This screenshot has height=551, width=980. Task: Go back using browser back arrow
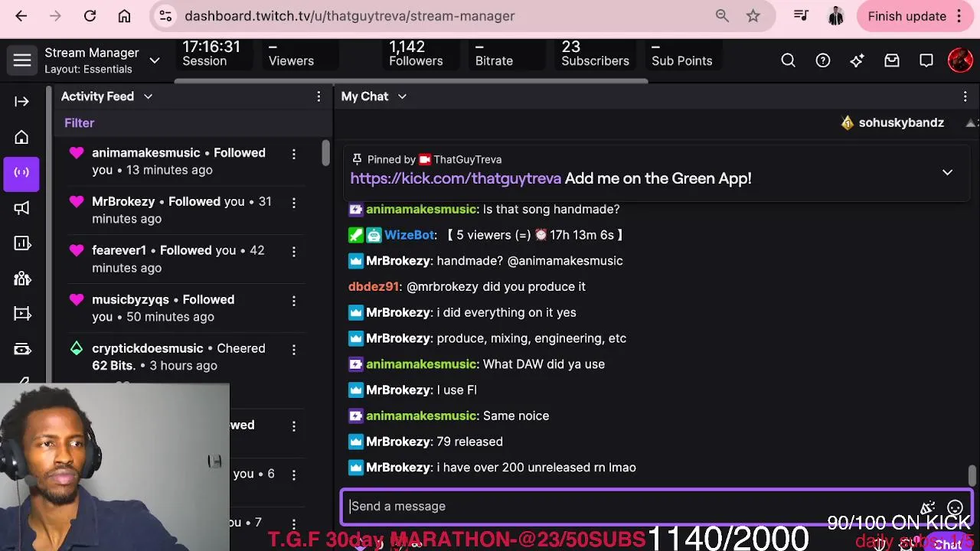tap(21, 16)
